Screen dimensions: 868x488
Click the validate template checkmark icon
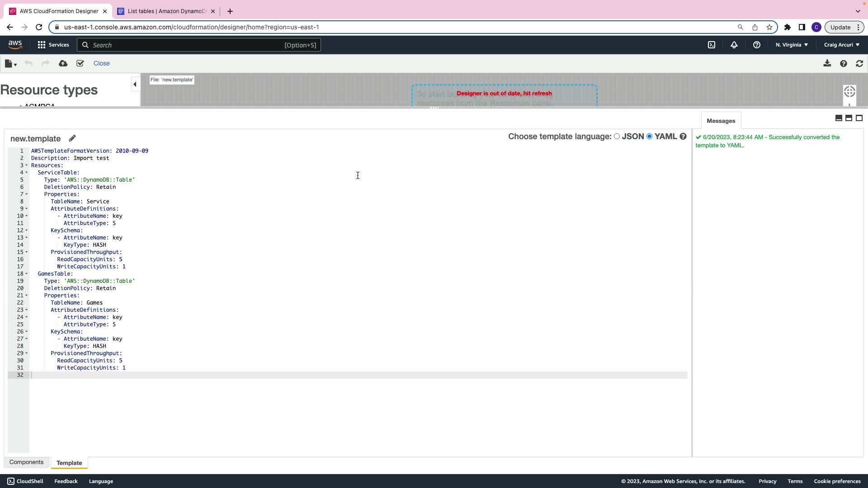pos(80,63)
